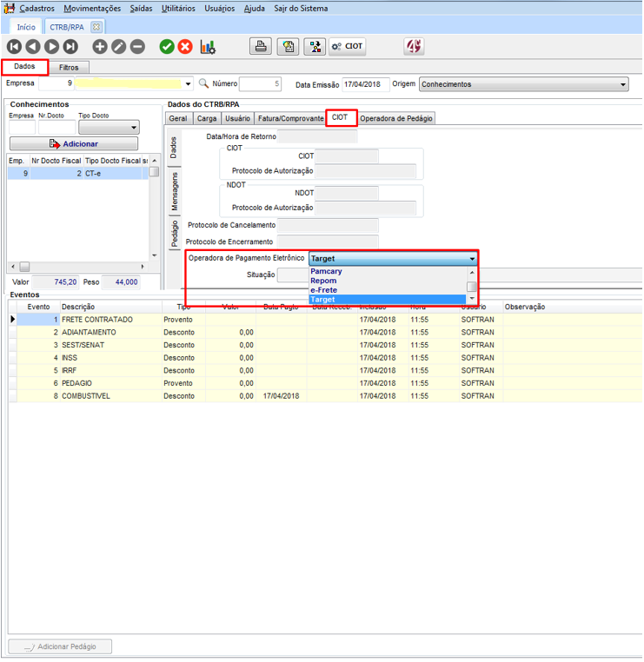
Task: Expand the Origem Conhecimentos dropdown
Action: (623, 84)
